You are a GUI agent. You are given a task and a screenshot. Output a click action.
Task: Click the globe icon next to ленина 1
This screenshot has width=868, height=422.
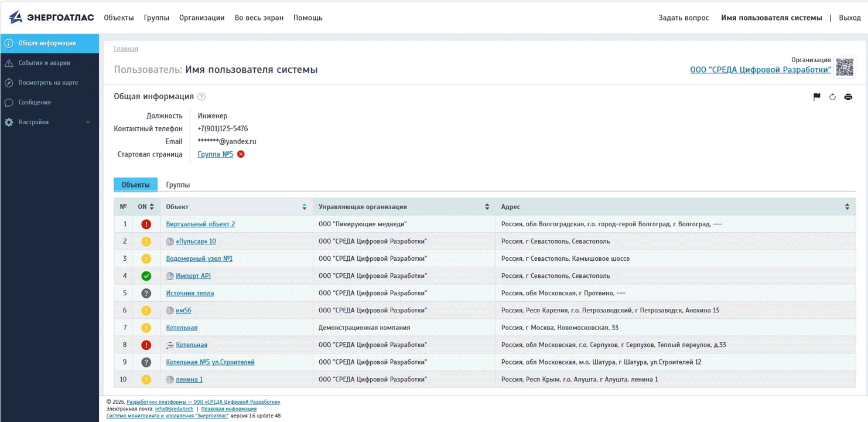(x=170, y=380)
